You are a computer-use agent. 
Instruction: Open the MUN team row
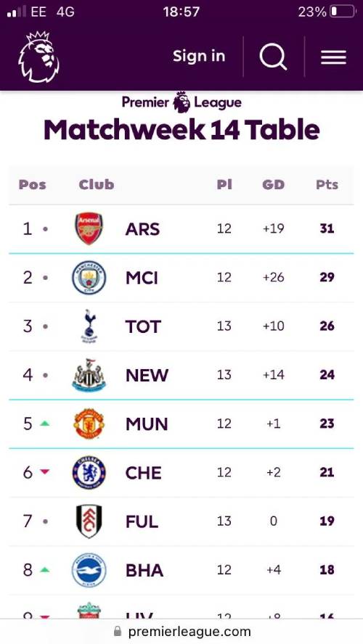coord(181,424)
